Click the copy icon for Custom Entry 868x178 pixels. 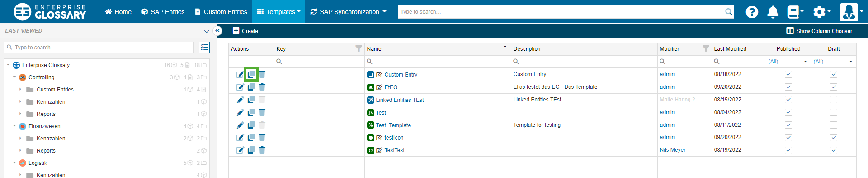[x=251, y=74]
